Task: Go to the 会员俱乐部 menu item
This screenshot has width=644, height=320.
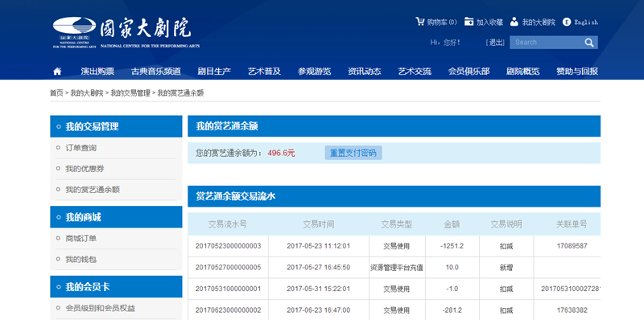Action: [469, 72]
